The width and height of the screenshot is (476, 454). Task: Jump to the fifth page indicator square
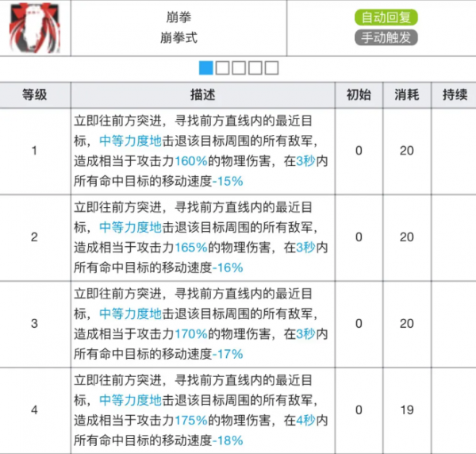(271, 67)
